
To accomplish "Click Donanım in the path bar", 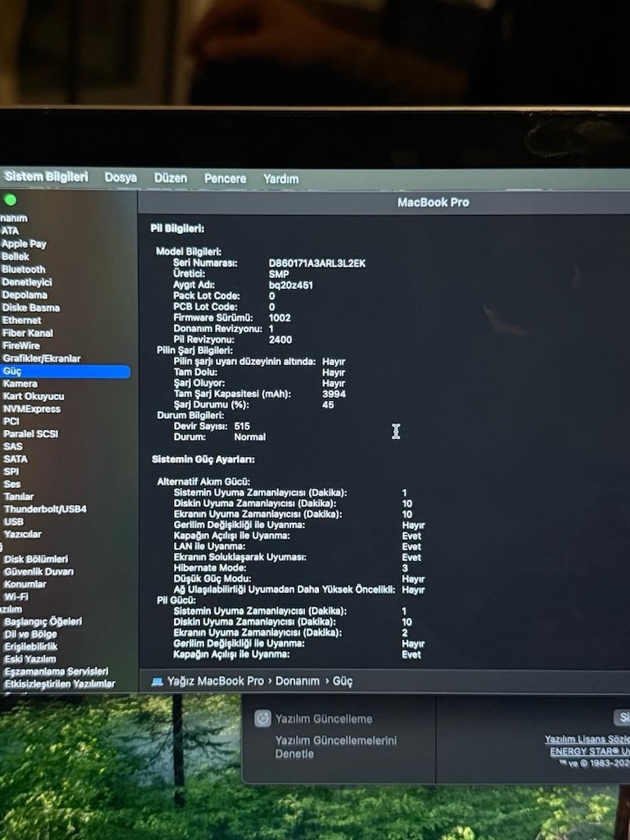I will (297, 681).
